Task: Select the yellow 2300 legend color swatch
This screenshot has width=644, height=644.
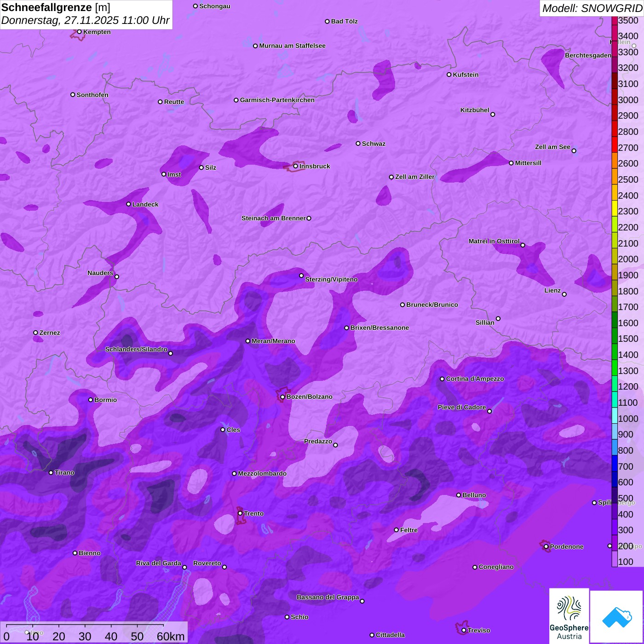Action: pos(615,209)
